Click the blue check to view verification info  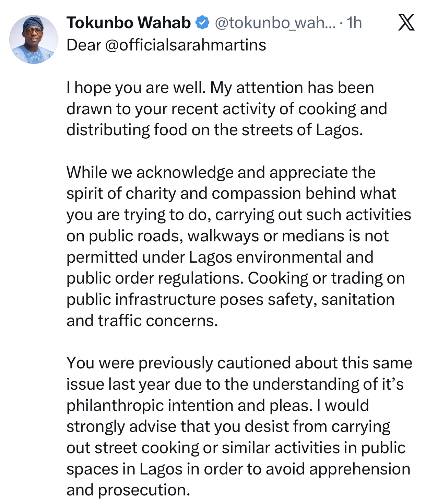202,22
